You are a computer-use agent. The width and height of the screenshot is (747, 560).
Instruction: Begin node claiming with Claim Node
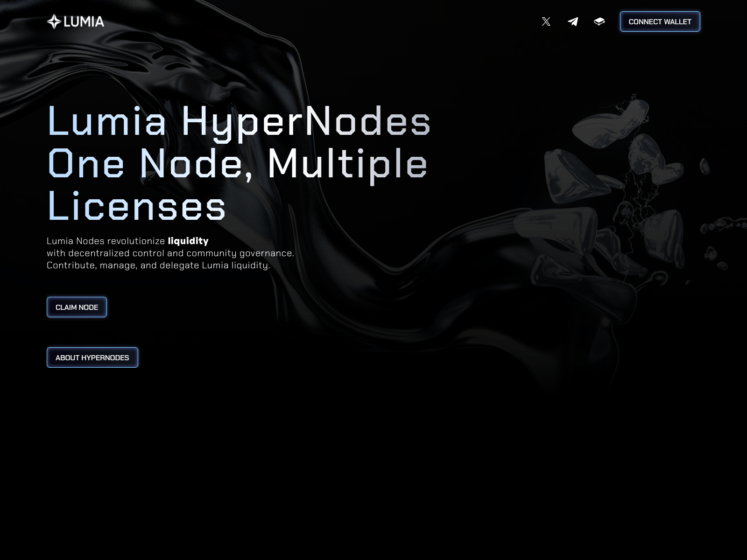[77, 307]
